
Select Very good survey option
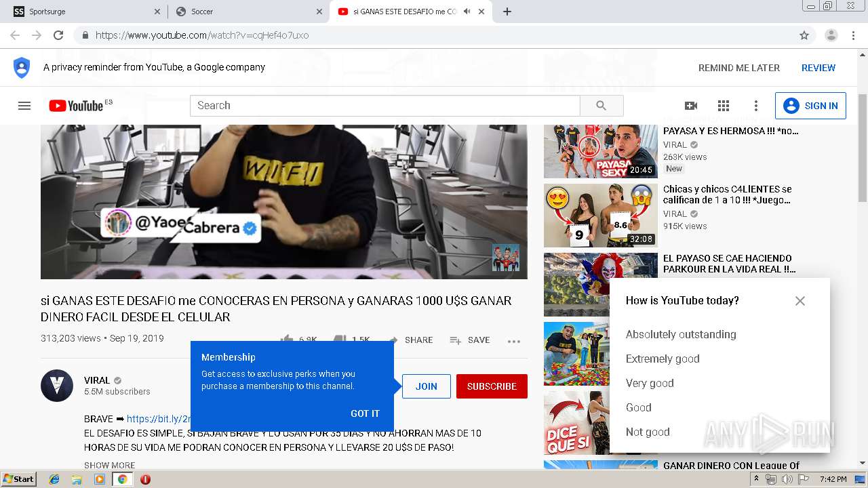650,383
